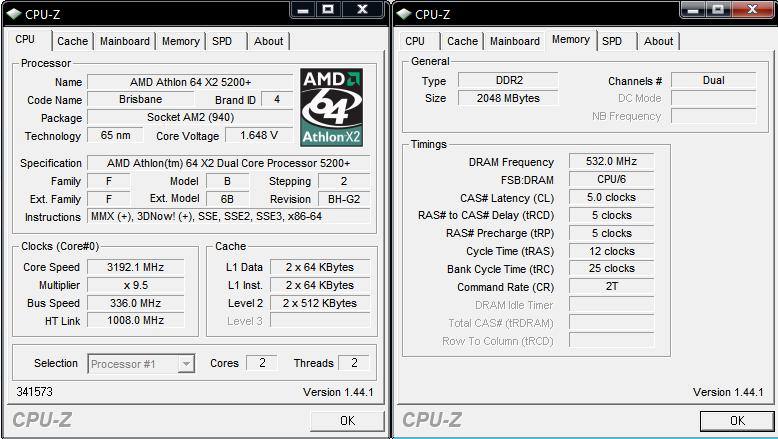Click the FSB:DRAM value CPU/6
Image resolution: width=778 pixels, height=439 pixels.
coord(611,179)
